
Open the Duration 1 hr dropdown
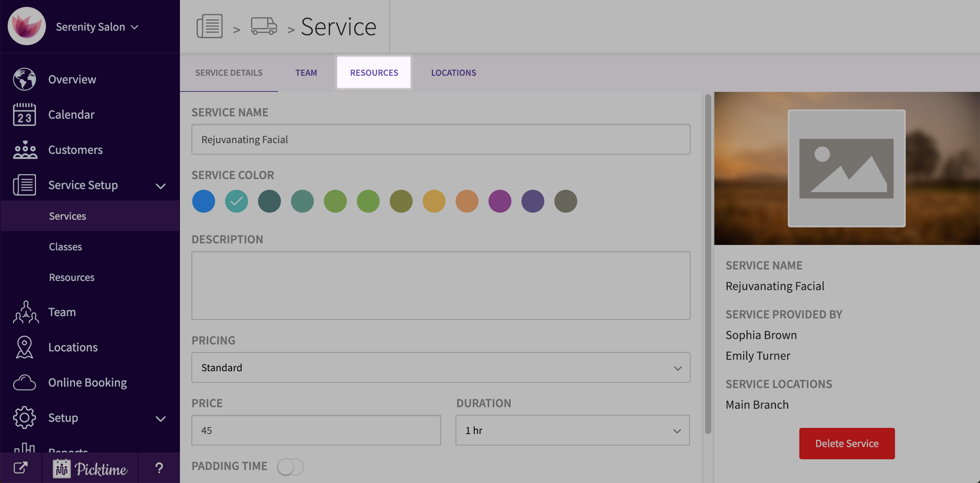(x=572, y=430)
